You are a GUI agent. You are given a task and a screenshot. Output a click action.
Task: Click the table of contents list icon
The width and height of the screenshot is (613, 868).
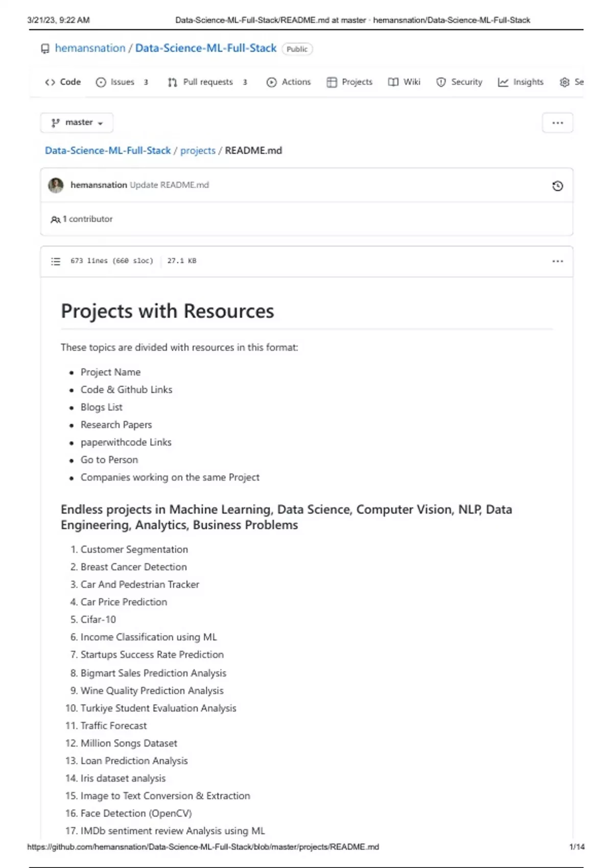click(56, 261)
